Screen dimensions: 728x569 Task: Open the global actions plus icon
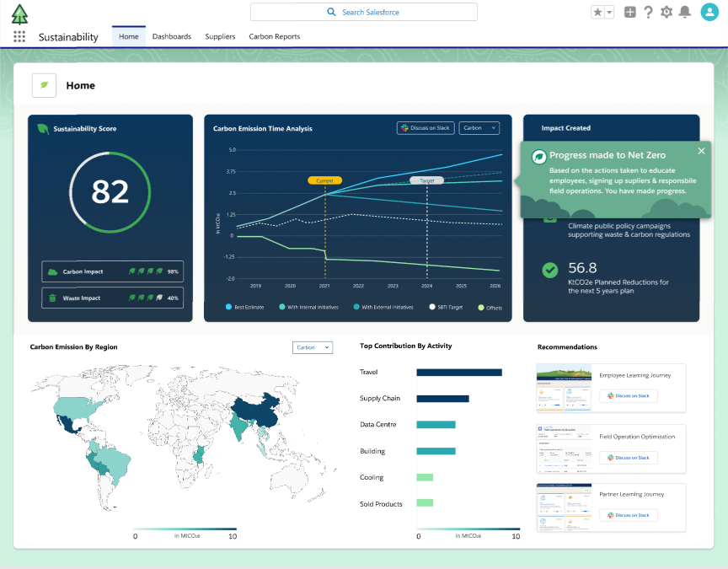[x=630, y=12]
